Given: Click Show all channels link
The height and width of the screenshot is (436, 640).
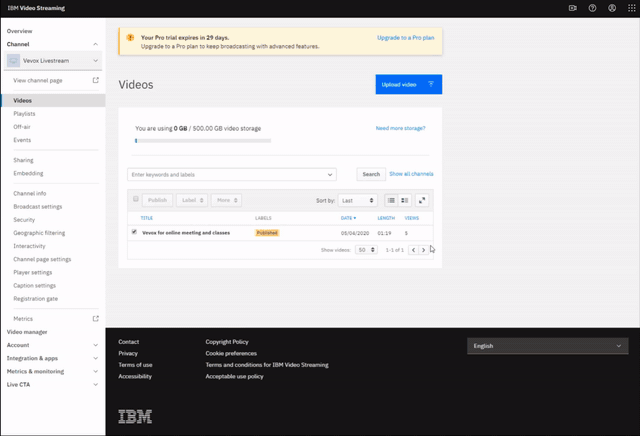Looking at the screenshot, I should coord(411,174).
